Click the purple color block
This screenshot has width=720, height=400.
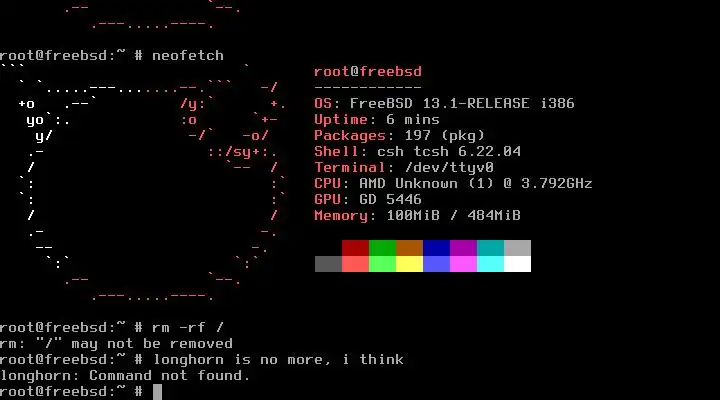(463, 248)
